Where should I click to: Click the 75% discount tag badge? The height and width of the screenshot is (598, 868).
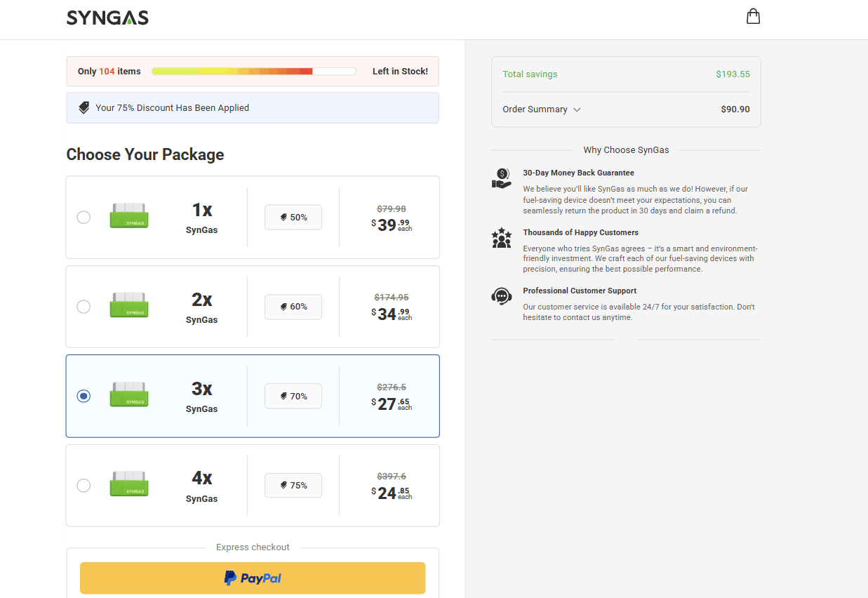click(293, 486)
